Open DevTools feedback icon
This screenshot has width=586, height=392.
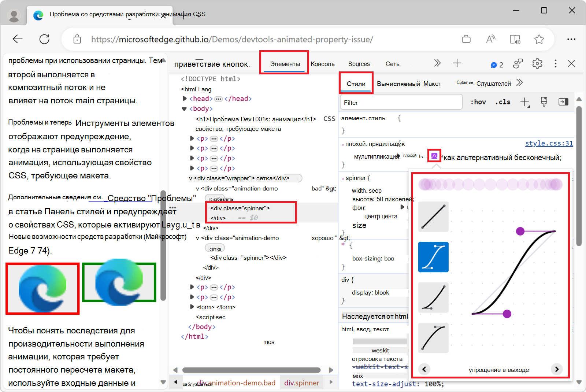click(x=518, y=64)
